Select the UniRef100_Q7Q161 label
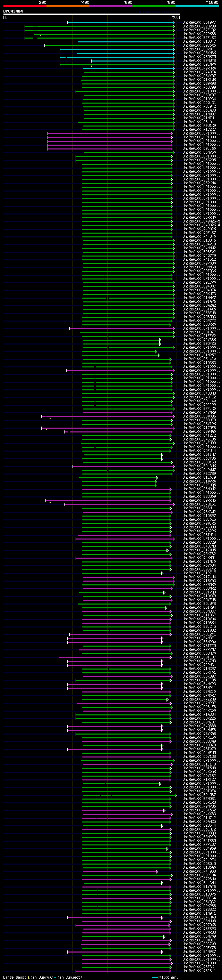Viewport: 222px width, 980px height. [199, 504]
